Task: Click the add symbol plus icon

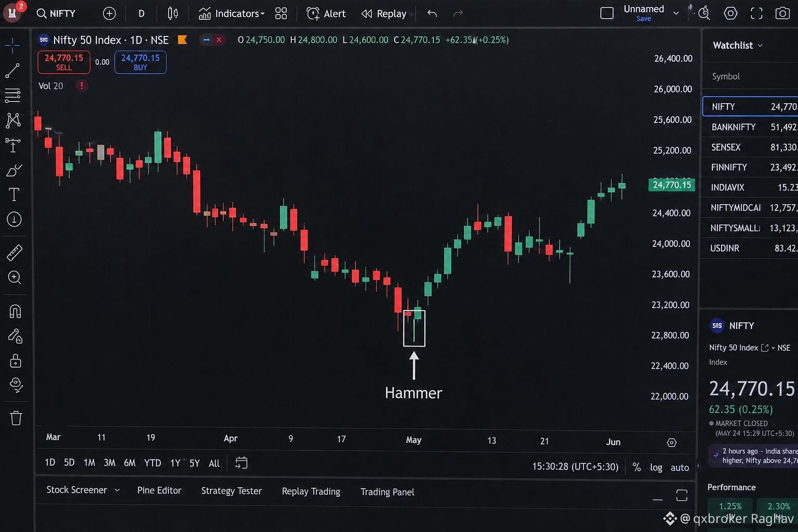Action: click(109, 14)
